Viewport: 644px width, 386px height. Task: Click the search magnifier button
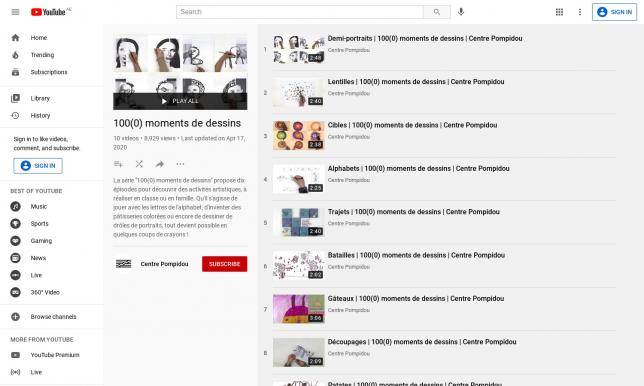pyautogui.click(x=437, y=12)
